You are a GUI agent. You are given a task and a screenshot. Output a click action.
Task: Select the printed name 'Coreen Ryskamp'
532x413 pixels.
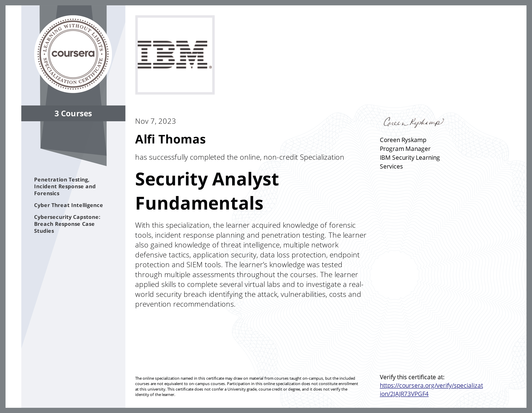[403, 140]
